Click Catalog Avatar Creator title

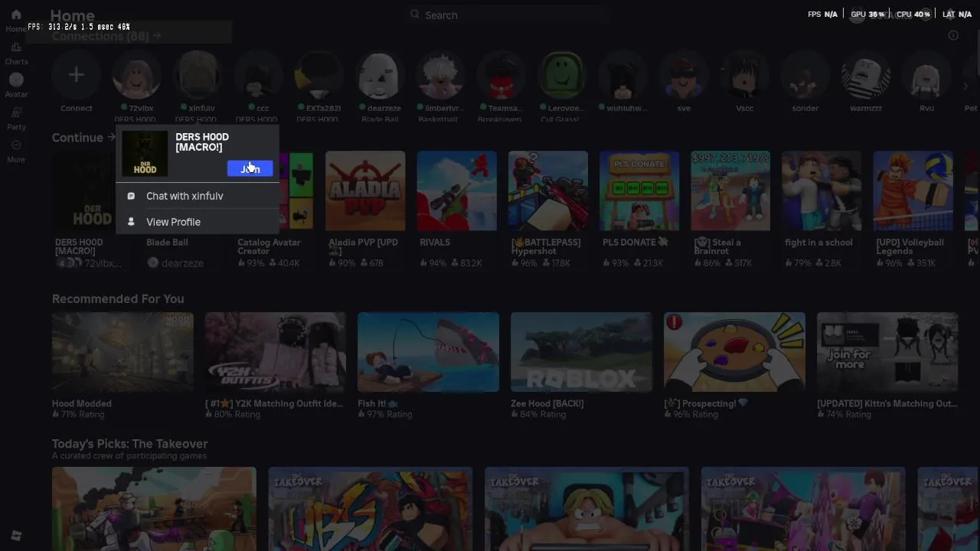click(x=269, y=246)
